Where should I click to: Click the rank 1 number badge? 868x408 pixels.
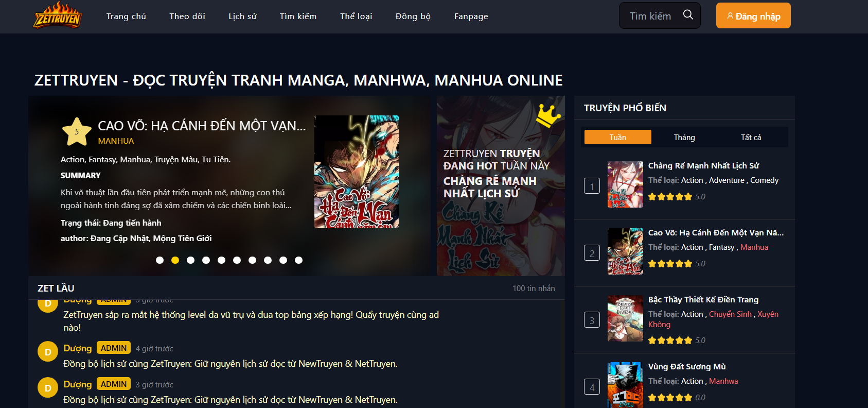pos(592,186)
